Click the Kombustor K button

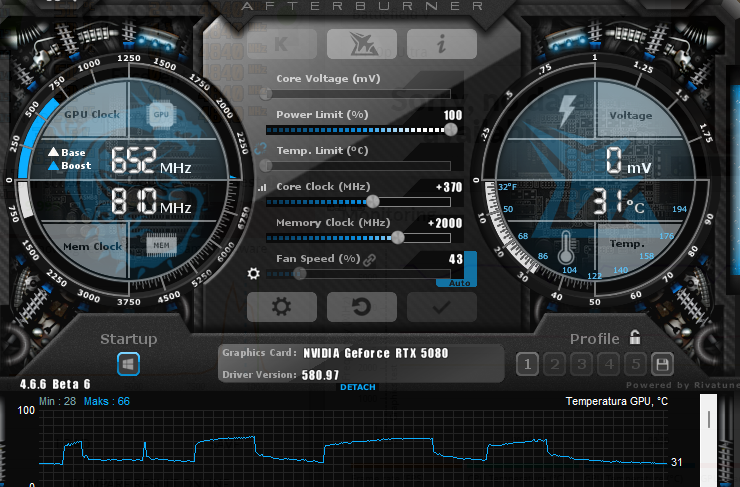point(282,44)
